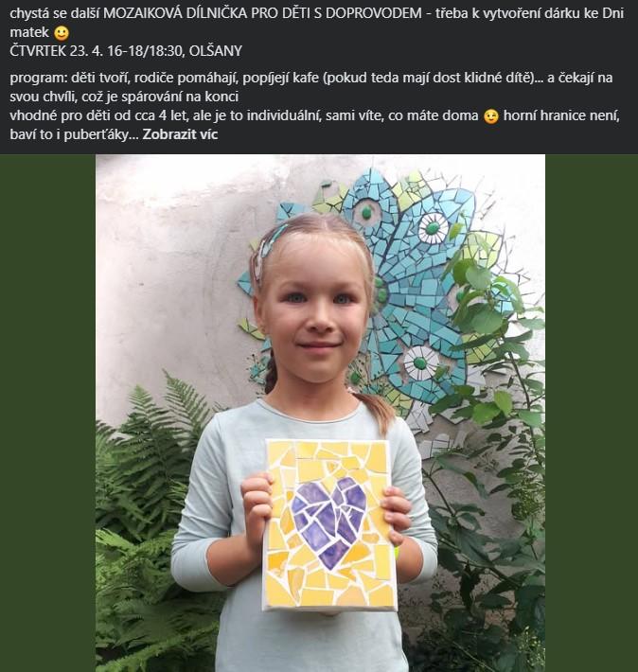Screen dimensions: 638x672
Task: Click the smiling emoji after 'matek'
Action: coord(62,33)
